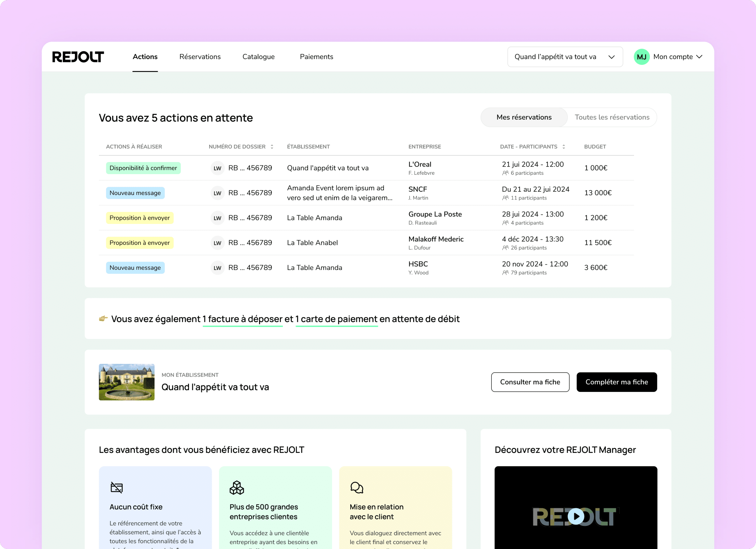Image resolution: width=756 pixels, height=549 pixels.
Task: Click LW avatar in Groupe La Poste row
Action: pyautogui.click(x=217, y=218)
